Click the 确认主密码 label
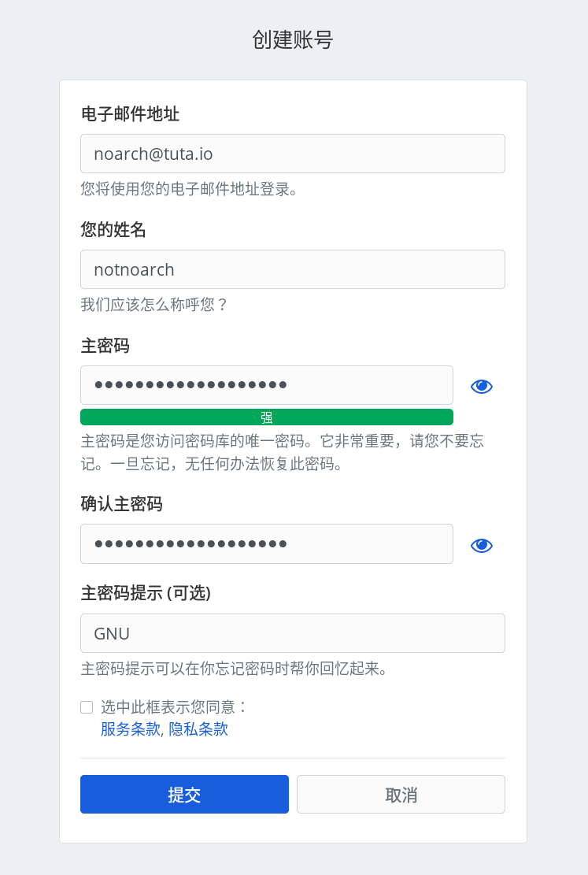This screenshot has width=588, height=875. pos(121,504)
